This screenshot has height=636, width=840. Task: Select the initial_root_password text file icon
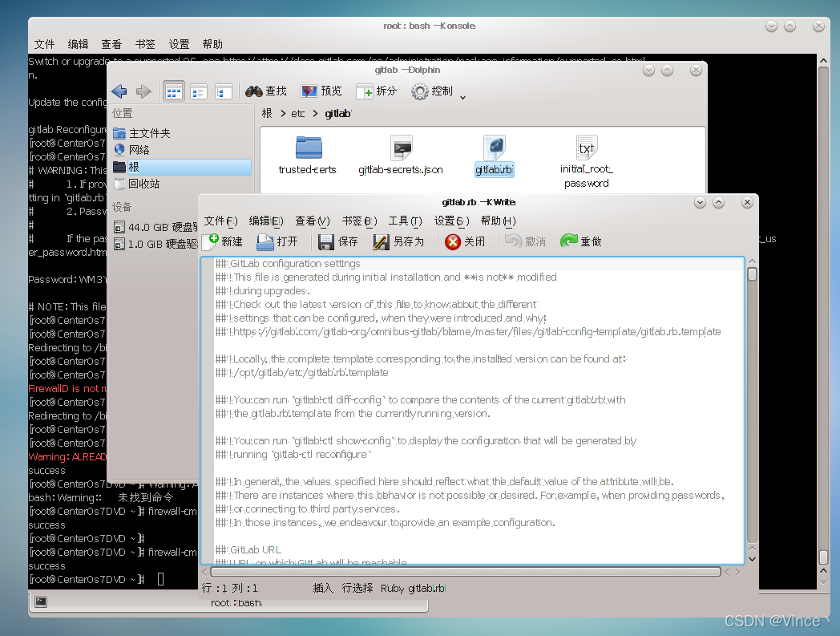coord(587,148)
